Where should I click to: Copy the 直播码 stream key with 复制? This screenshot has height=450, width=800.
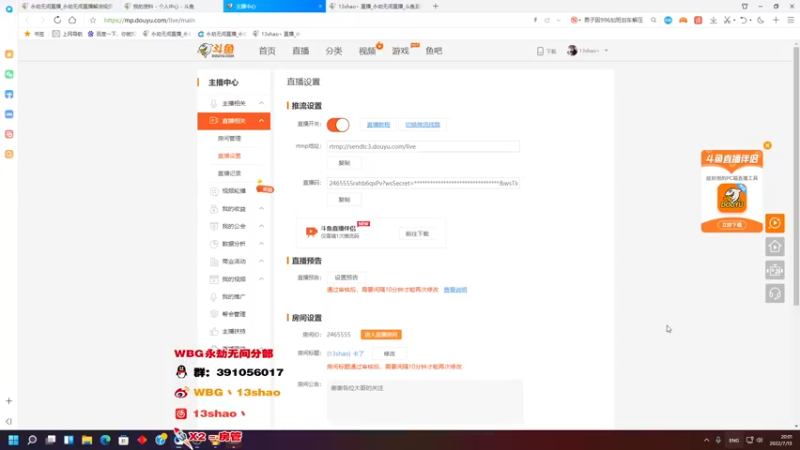tap(344, 199)
